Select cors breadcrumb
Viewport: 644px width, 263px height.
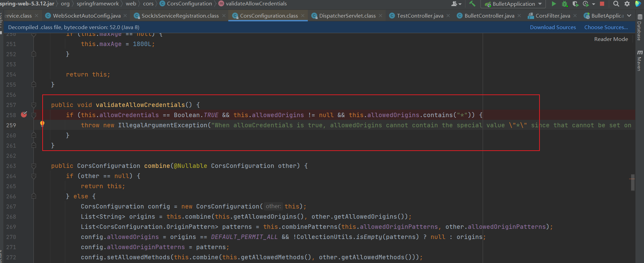coord(148,4)
